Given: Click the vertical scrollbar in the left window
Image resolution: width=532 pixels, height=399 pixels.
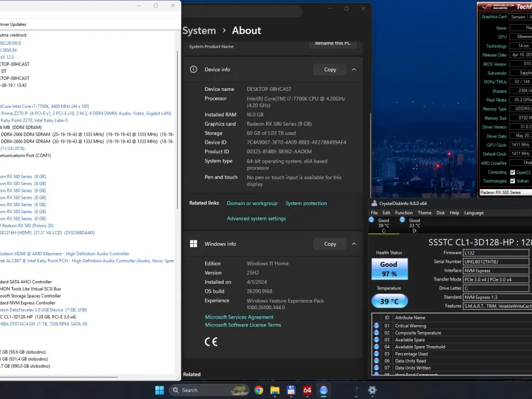Looking at the screenshot, I should (177, 130).
